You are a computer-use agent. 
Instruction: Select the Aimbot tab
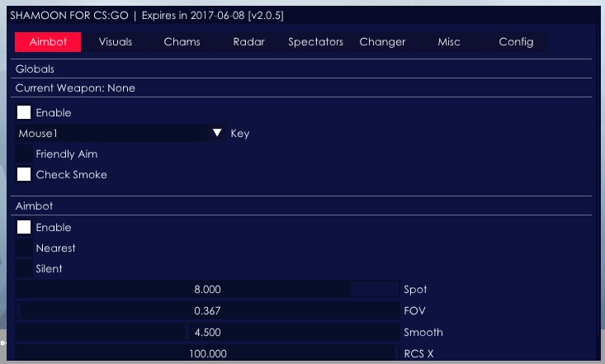pyautogui.click(x=48, y=42)
